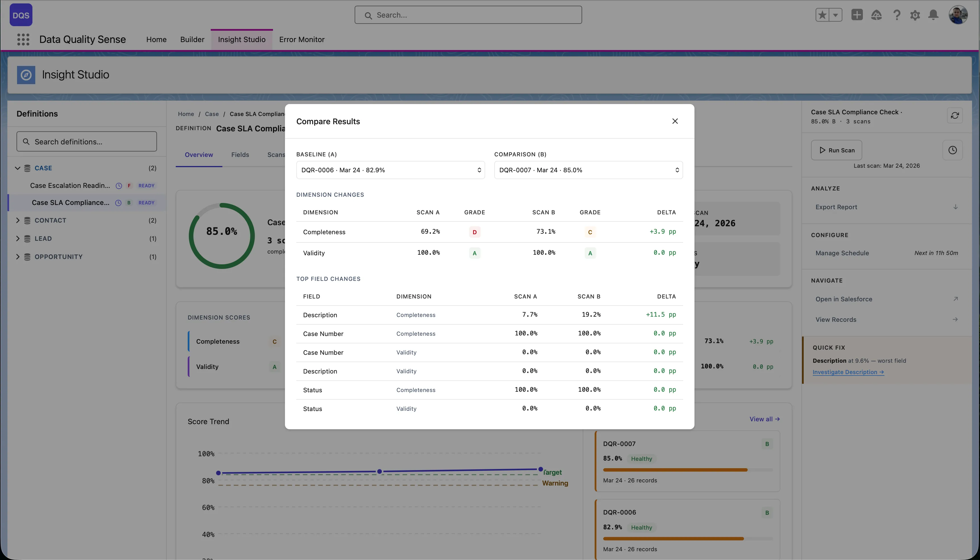Click the refresh icon for Case SLA Compliance Check

(x=955, y=115)
